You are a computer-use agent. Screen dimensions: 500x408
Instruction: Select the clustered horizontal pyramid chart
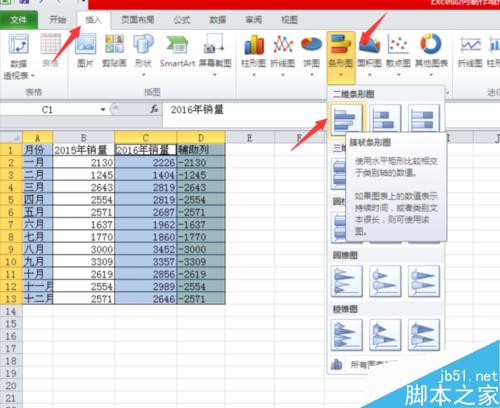347,335
